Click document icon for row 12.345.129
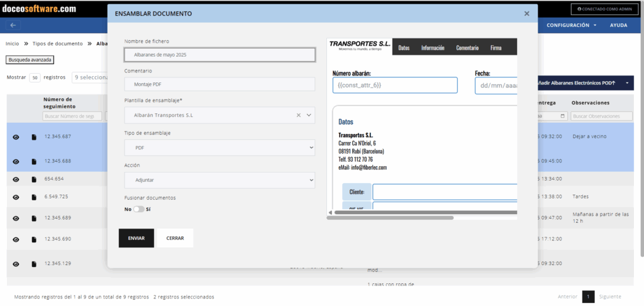Image resolution: width=644 pixels, height=306 pixels. coord(34,264)
